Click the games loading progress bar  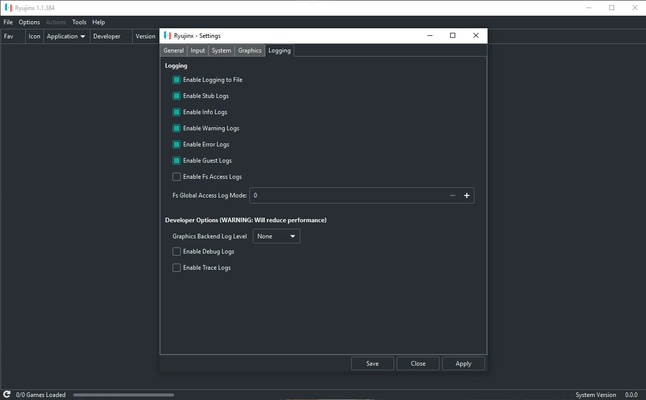124,395
